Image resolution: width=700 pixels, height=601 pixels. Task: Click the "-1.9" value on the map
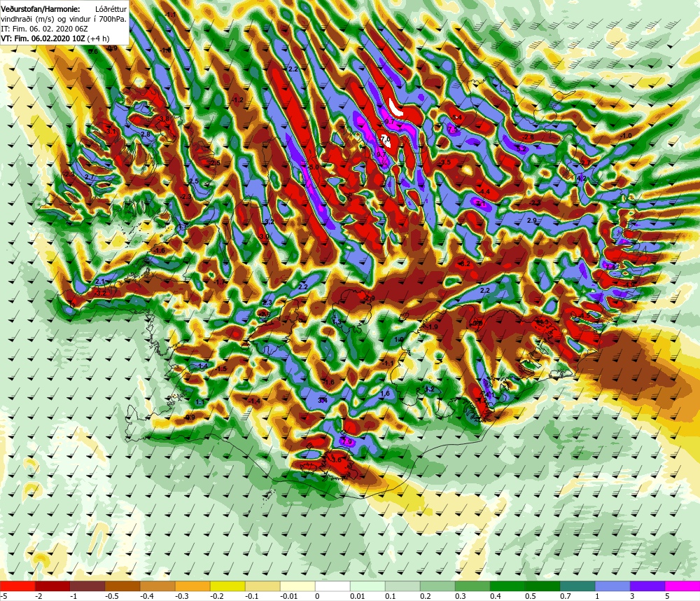pyautogui.click(x=432, y=327)
